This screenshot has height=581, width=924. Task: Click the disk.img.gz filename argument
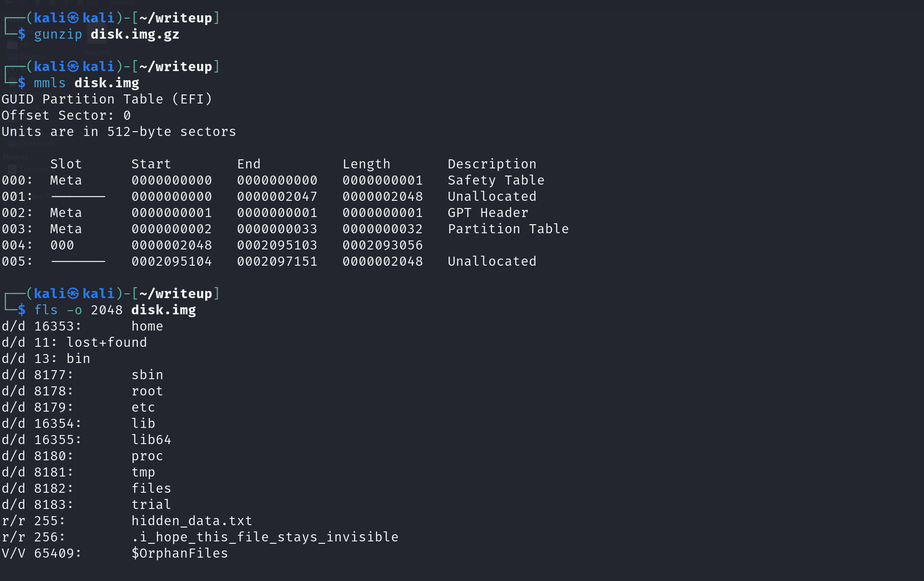(135, 34)
